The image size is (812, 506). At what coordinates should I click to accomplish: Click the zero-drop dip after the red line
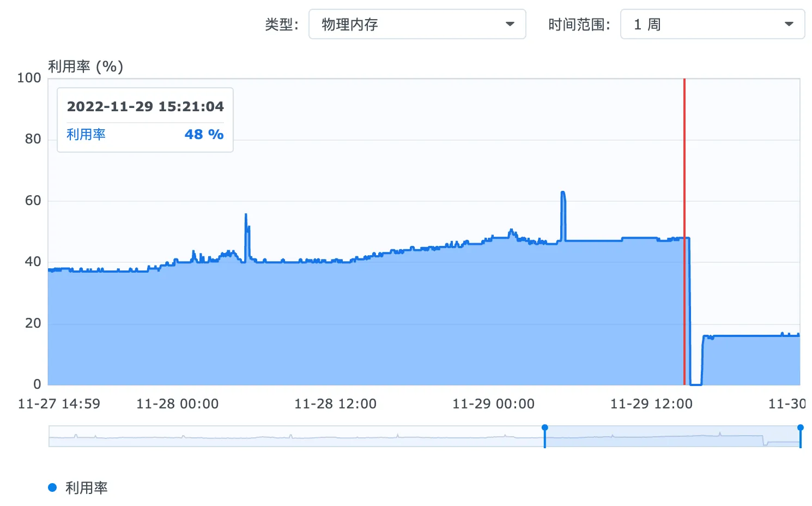click(695, 384)
